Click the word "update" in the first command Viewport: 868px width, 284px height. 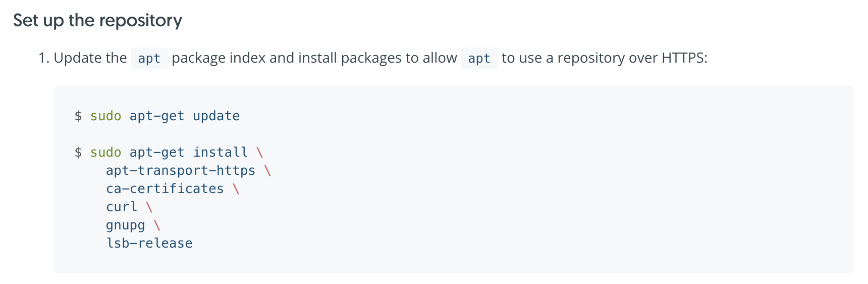[216, 116]
